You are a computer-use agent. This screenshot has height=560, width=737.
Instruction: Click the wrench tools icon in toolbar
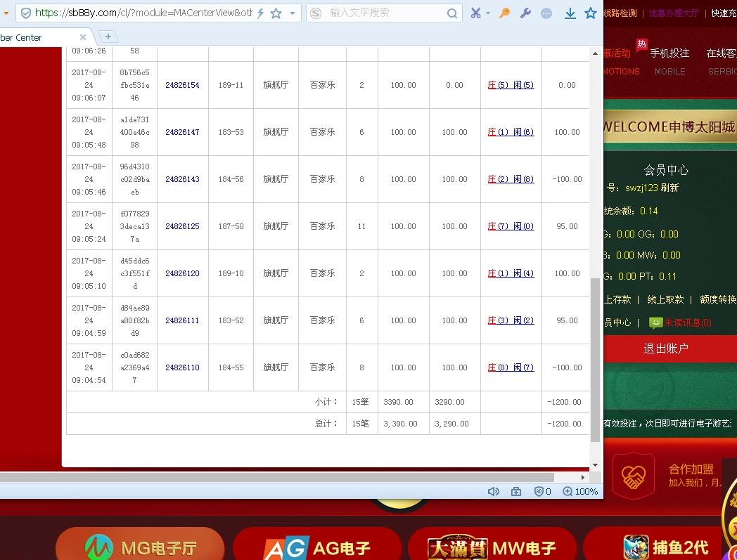[524, 12]
